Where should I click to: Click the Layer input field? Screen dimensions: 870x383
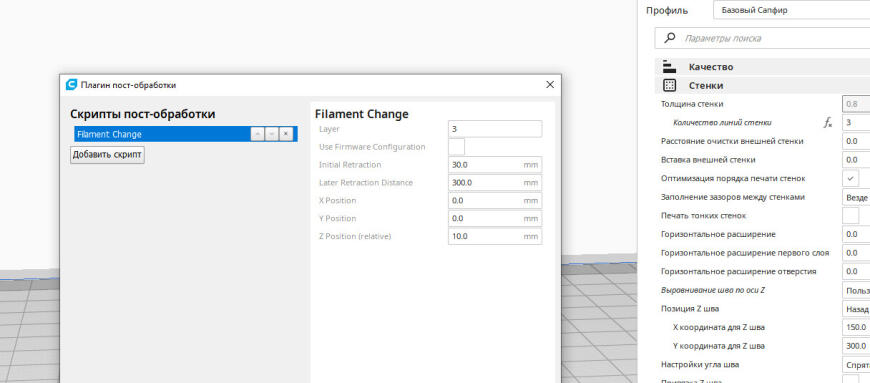coord(495,129)
